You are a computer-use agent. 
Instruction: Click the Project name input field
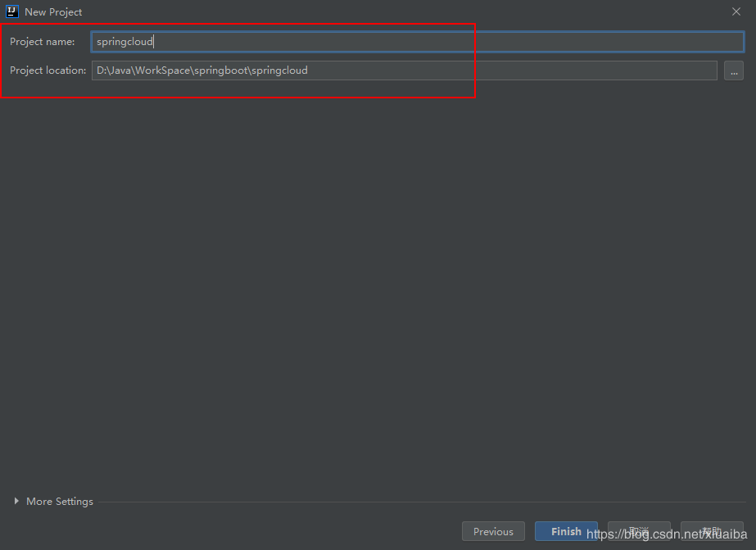click(x=418, y=42)
